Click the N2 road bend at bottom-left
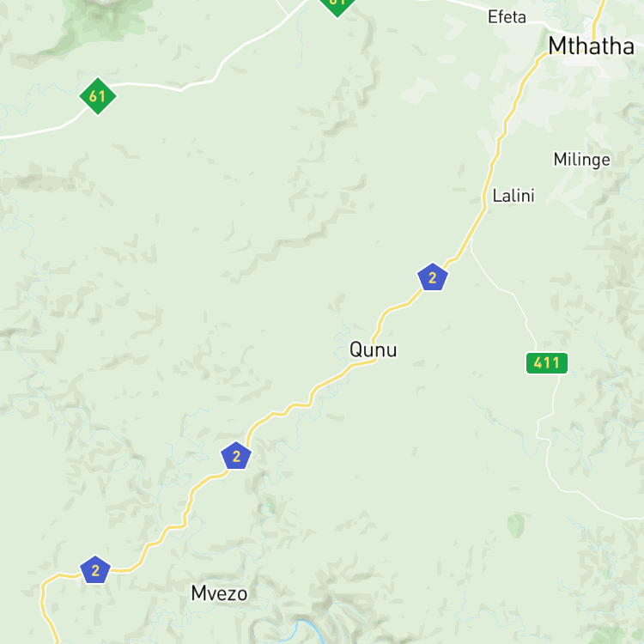The width and height of the screenshot is (644, 644). 45,592
